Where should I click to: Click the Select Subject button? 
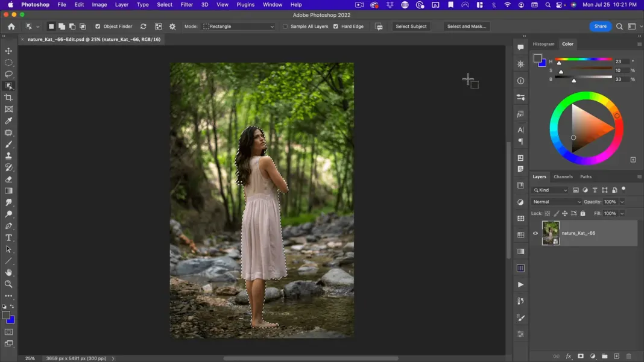[411, 27]
